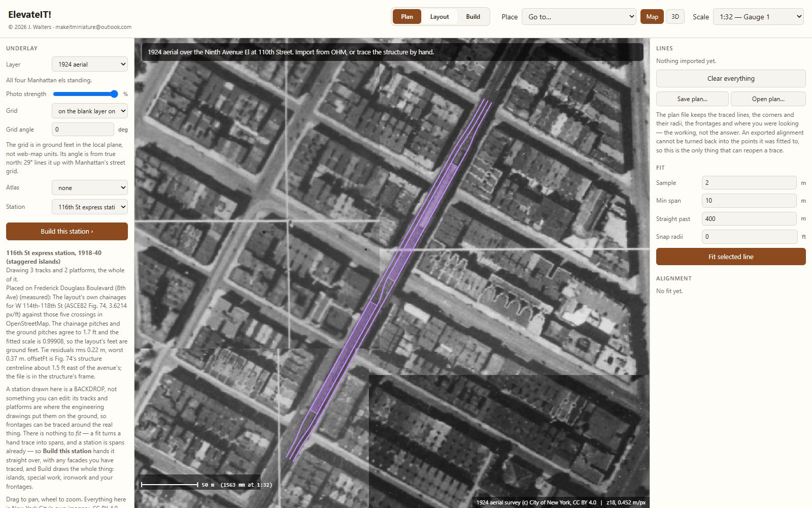
Task: Select the 3D view toggle
Action: [675, 17]
